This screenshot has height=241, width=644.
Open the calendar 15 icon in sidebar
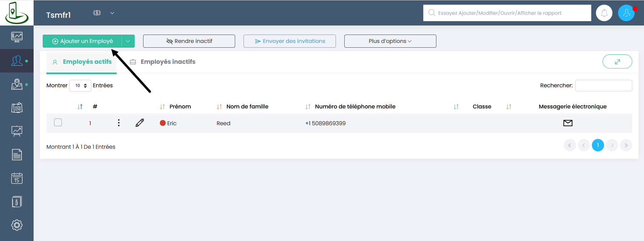point(17,178)
